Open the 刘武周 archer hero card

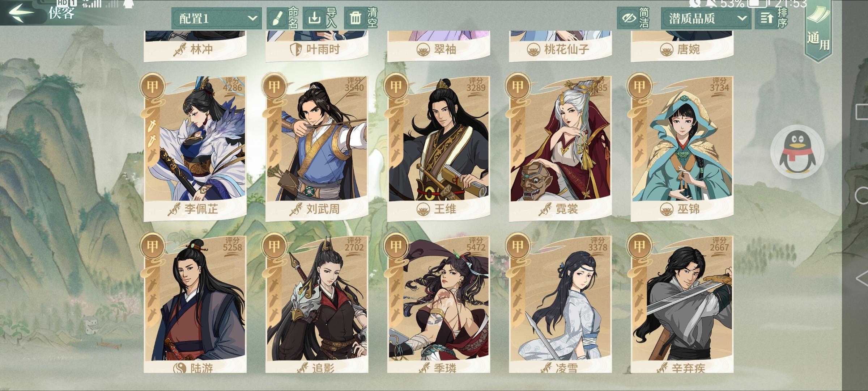point(317,148)
